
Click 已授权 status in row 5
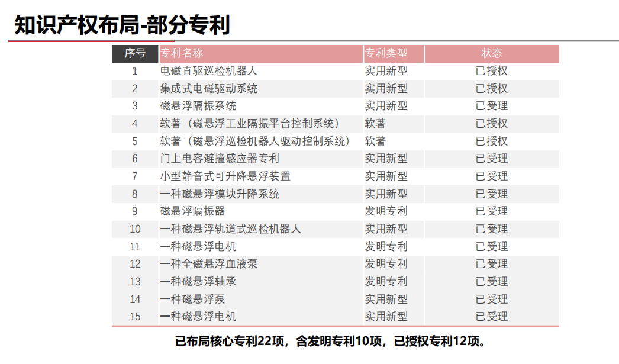point(492,141)
